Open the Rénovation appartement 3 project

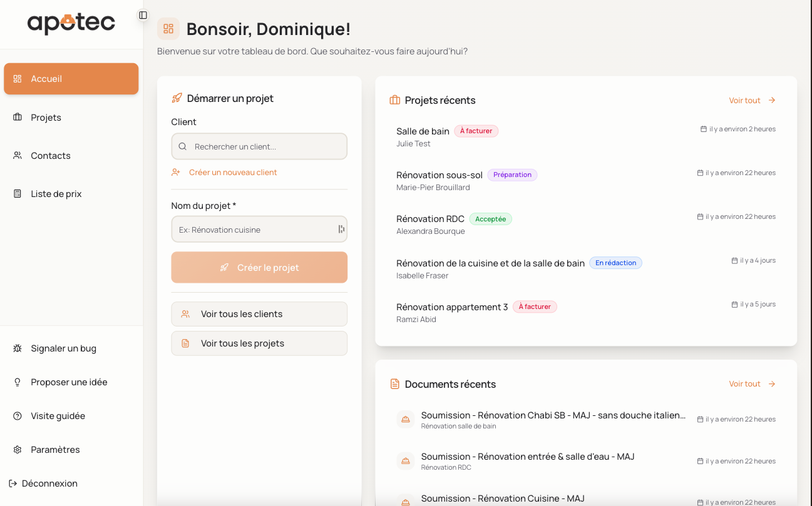click(x=452, y=307)
